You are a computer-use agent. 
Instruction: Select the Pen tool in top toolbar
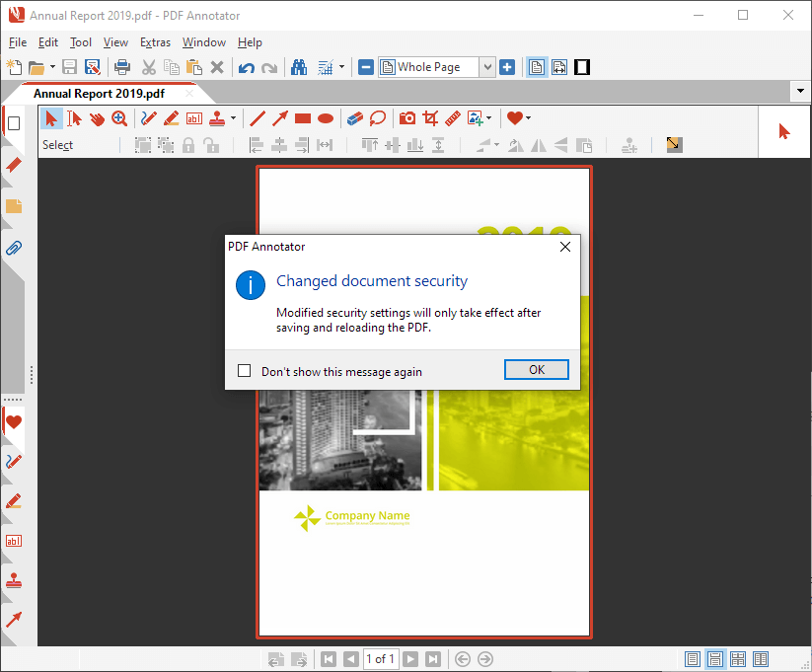[x=149, y=118]
